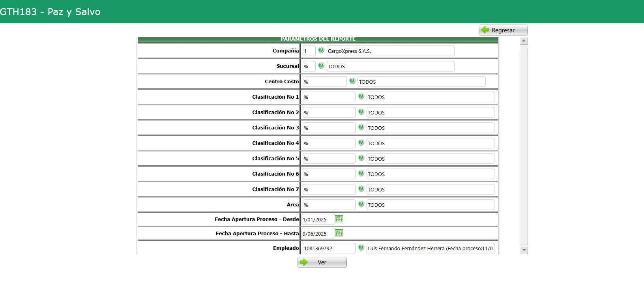Focus the Clasificación No 3 code field
The width and height of the screenshot is (644, 294).
pos(329,128)
